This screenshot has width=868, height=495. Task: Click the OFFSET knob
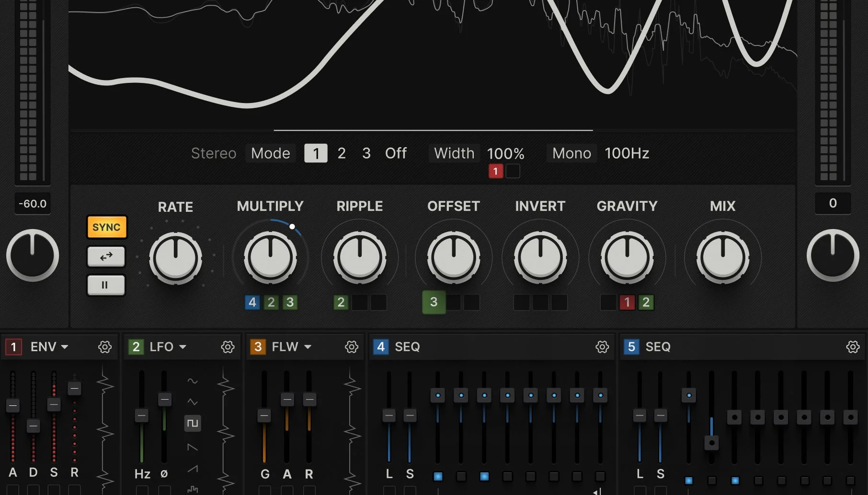453,257
